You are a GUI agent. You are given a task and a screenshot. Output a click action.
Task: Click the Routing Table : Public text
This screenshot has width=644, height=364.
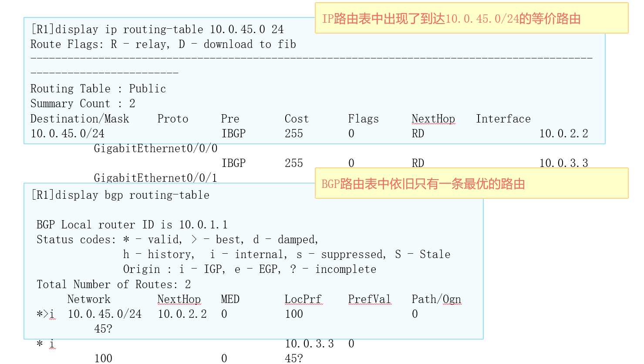[98, 89]
